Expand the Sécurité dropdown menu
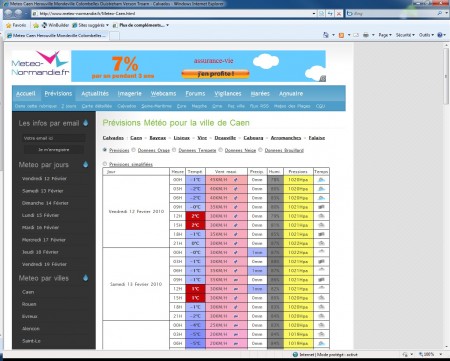This screenshot has height=361, width=450. tap(405, 35)
